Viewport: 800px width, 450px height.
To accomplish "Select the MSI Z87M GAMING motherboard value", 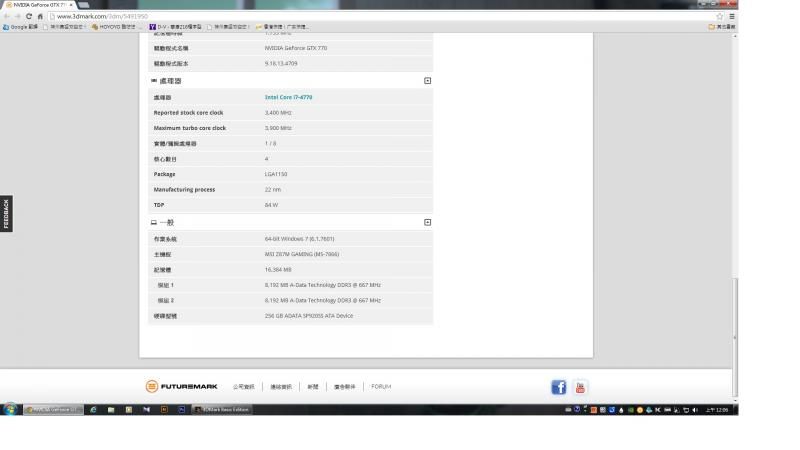I will [x=302, y=254].
